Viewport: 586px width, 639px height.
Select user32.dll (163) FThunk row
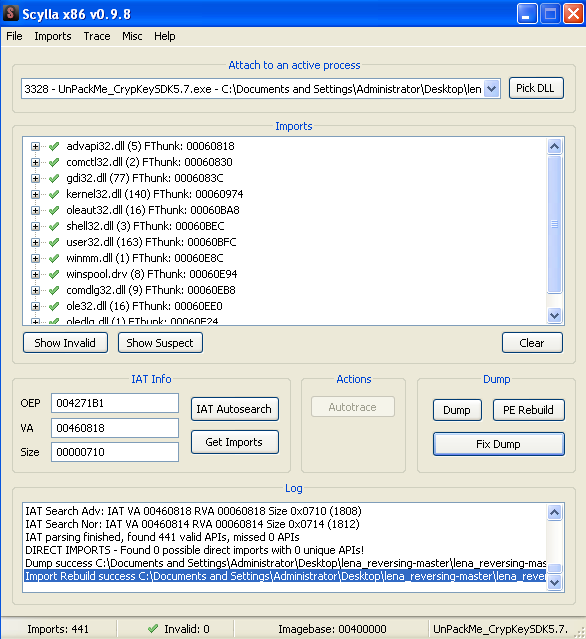click(151, 242)
